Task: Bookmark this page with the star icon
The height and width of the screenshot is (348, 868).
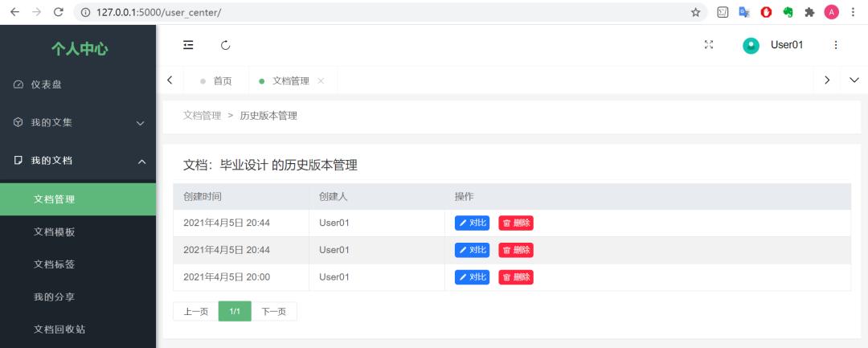Action: pyautogui.click(x=695, y=12)
